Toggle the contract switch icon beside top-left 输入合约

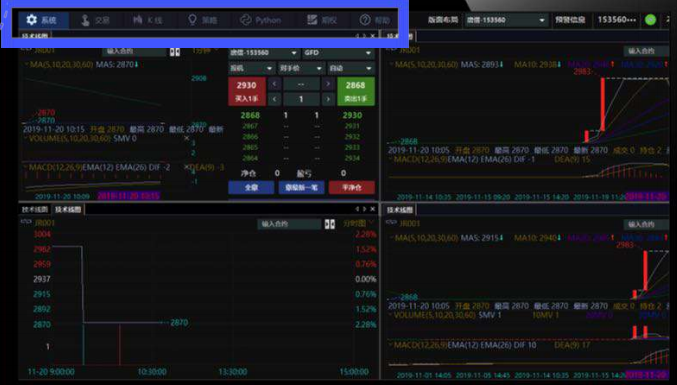[x=174, y=52]
